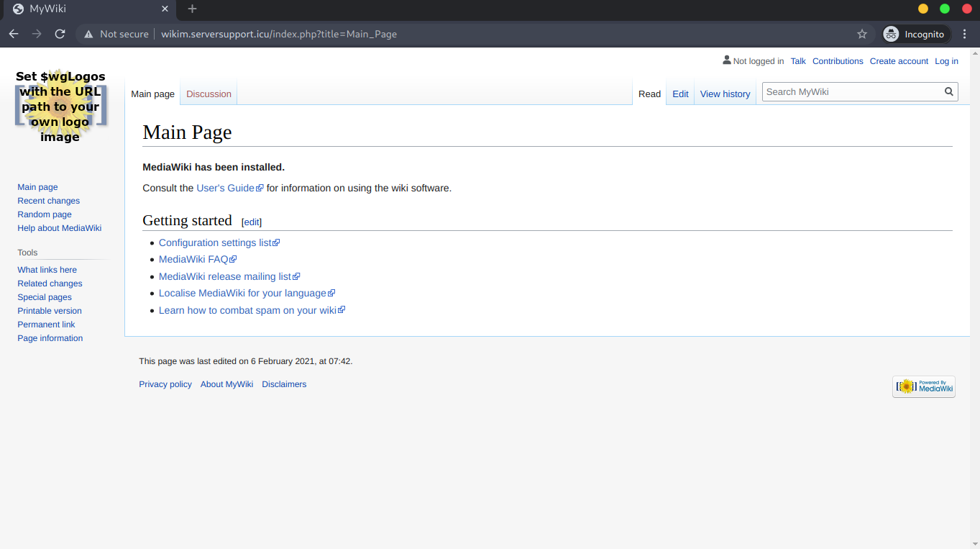Screen dimensions: 980x549
Task: Open the View history tab
Action: pos(725,94)
